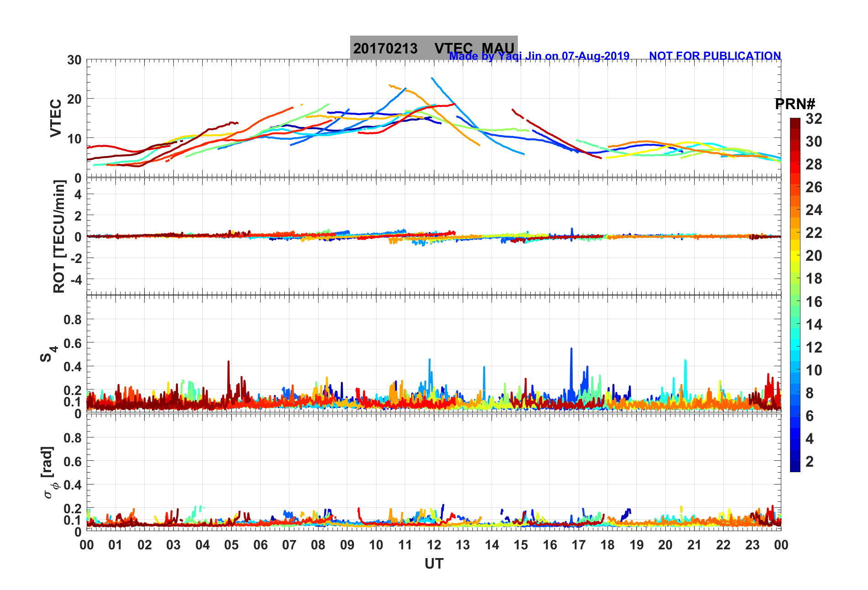Click the UT axis tick label 11

pyautogui.click(x=405, y=545)
